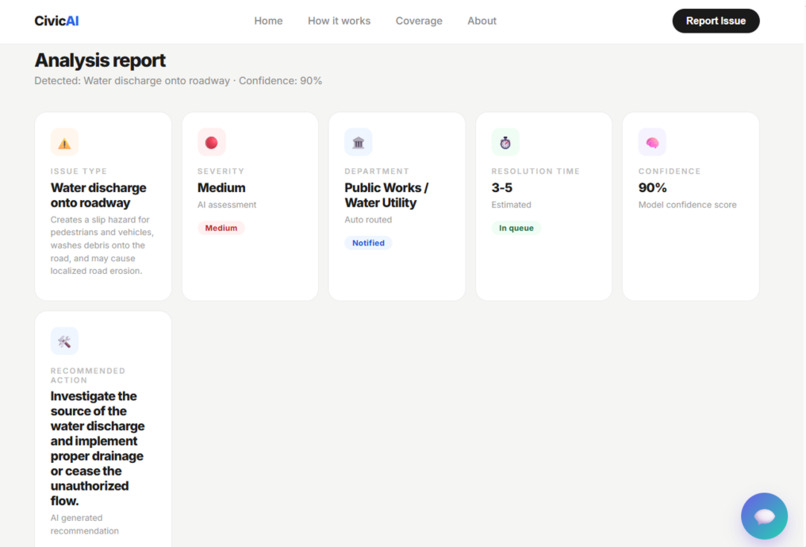
Task: Open the Coverage nav item
Action: click(x=419, y=21)
